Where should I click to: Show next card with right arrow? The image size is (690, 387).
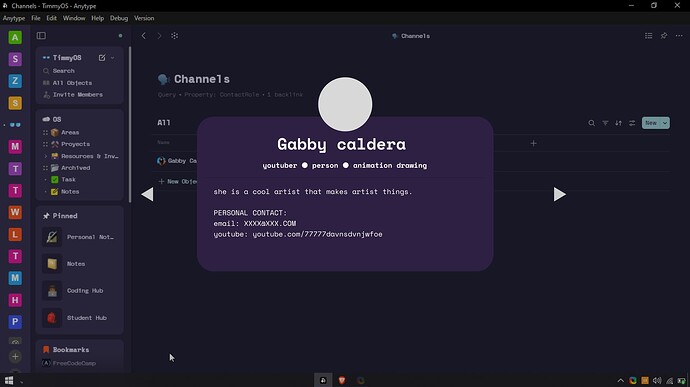[559, 194]
